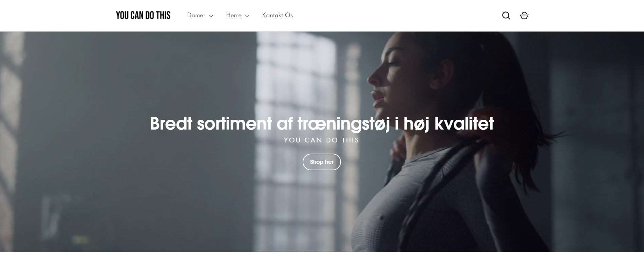Click the YOU CAN DO THIS header logo

(x=143, y=15)
